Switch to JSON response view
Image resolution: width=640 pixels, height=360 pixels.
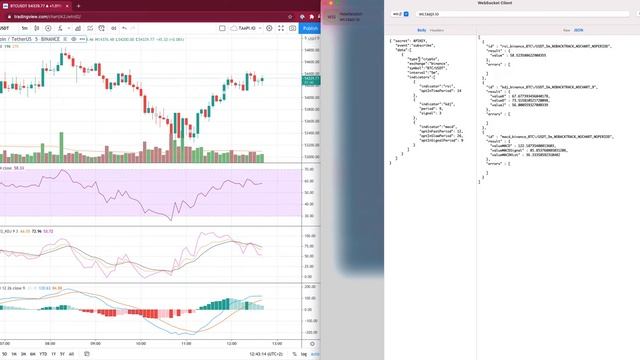(578, 30)
